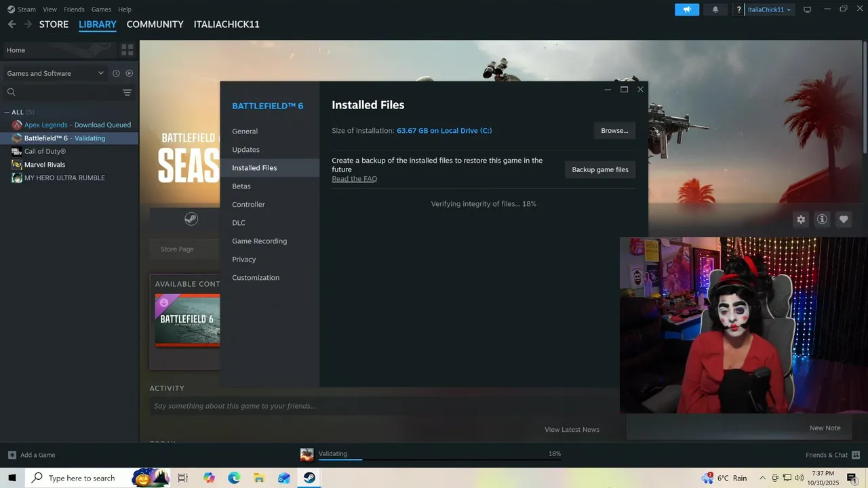Screen dimensions: 868x488
Task: Toggle the ready-to-play filter icon
Action: click(129, 73)
